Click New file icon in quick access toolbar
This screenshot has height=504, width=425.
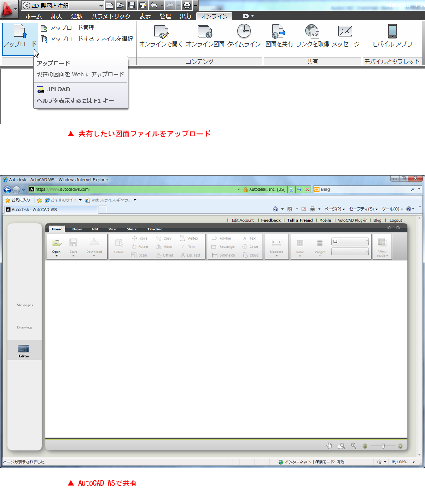point(110,5)
